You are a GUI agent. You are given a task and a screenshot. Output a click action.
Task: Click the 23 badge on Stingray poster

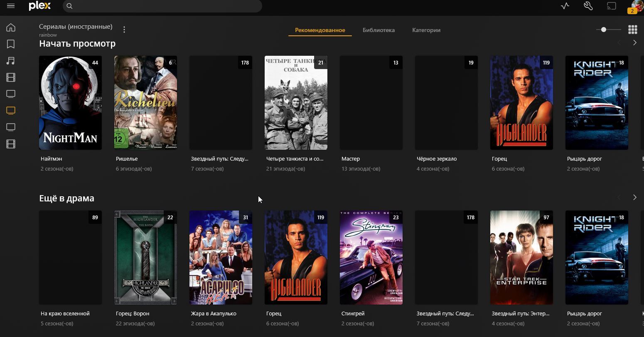coord(396,218)
